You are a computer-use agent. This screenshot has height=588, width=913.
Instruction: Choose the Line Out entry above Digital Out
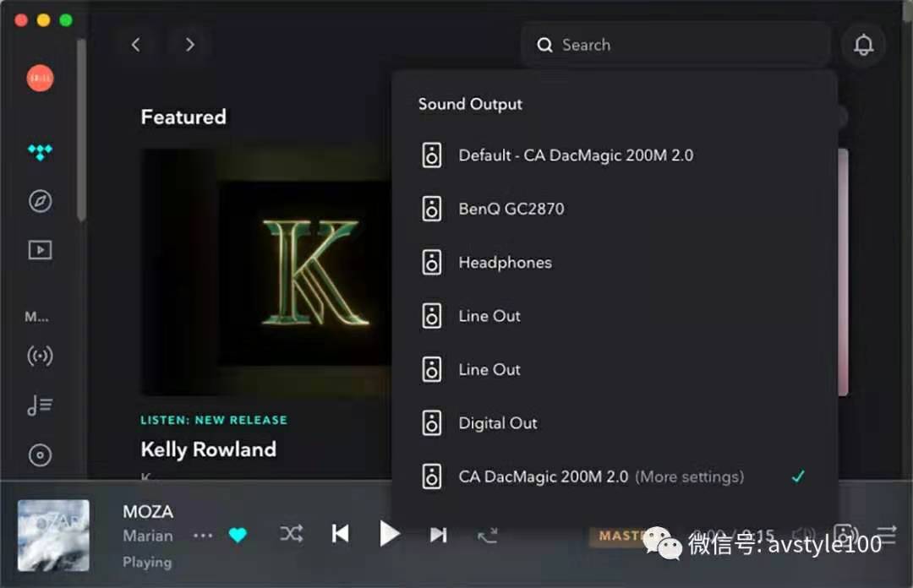615,370
